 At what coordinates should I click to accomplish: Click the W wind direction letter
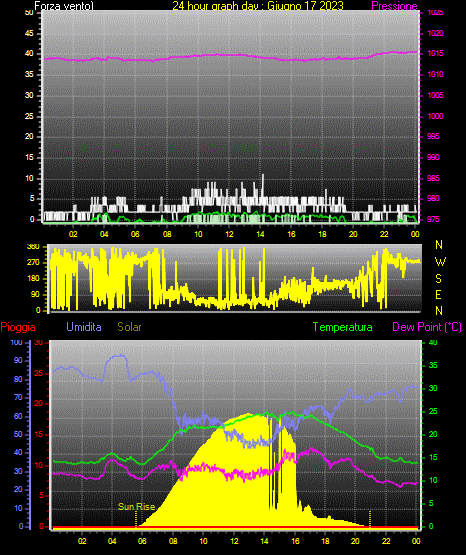pyautogui.click(x=440, y=262)
